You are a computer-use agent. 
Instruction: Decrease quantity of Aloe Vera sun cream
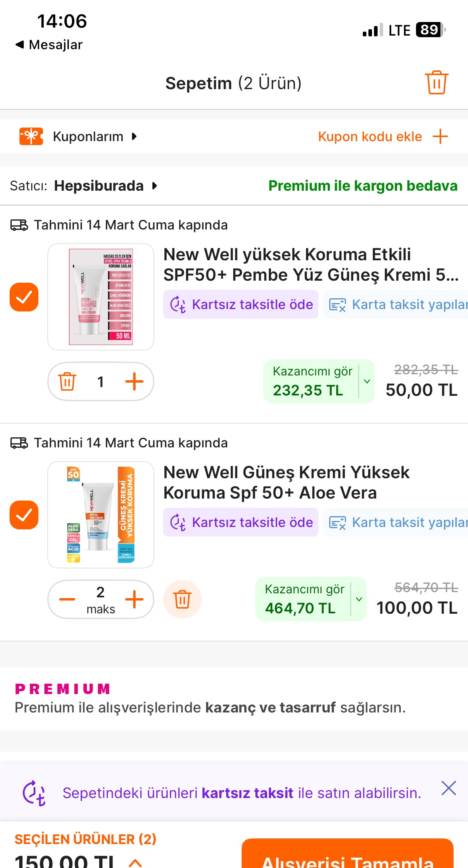tap(67, 599)
